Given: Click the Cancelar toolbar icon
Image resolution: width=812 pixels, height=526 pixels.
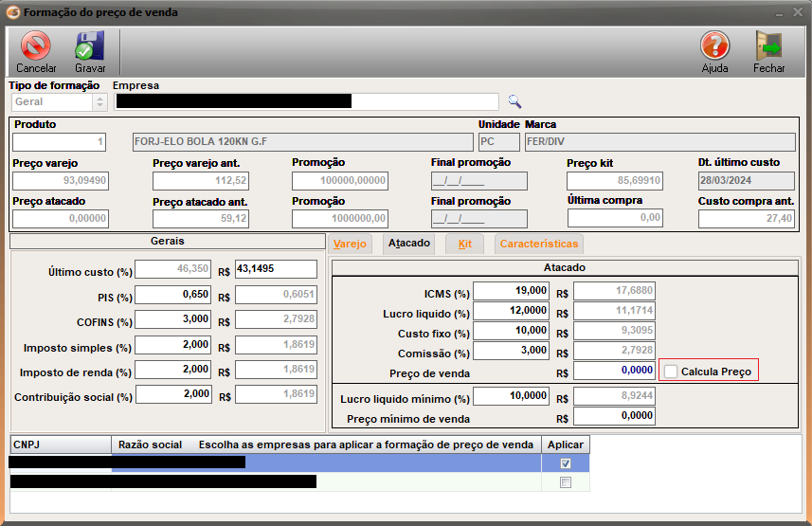Looking at the screenshot, I should pos(36,51).
